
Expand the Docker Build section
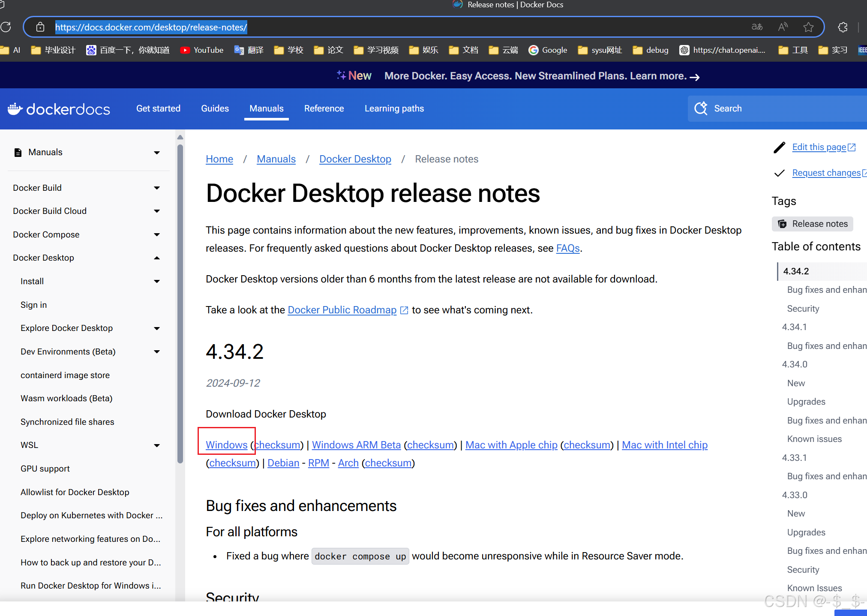point(157,188)
